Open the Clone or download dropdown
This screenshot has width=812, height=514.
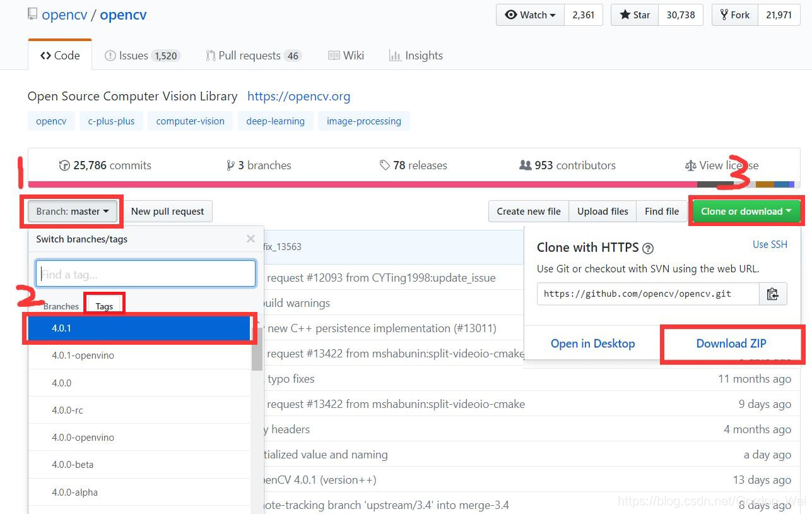[x=746, y=211]
